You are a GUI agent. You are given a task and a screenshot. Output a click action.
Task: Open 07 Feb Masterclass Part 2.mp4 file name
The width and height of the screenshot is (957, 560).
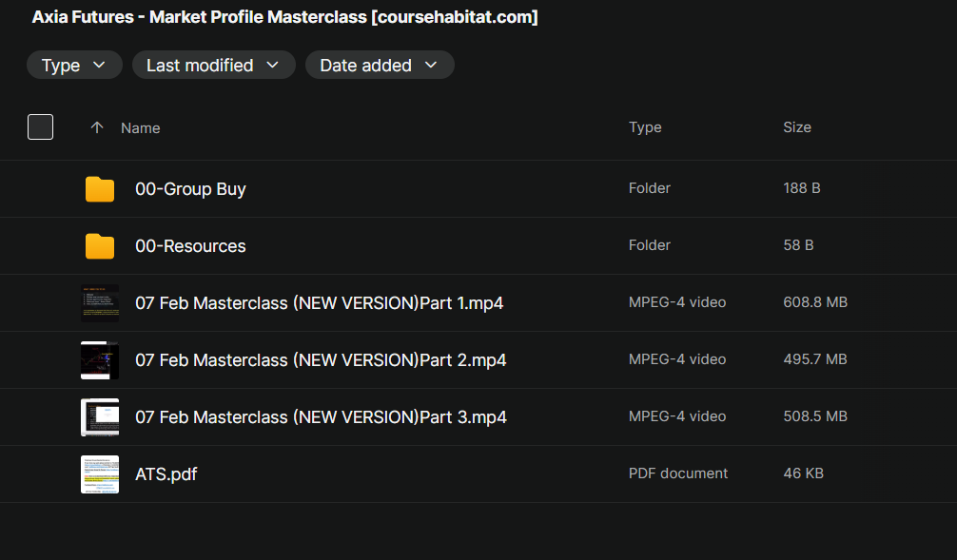pos(321,360)
